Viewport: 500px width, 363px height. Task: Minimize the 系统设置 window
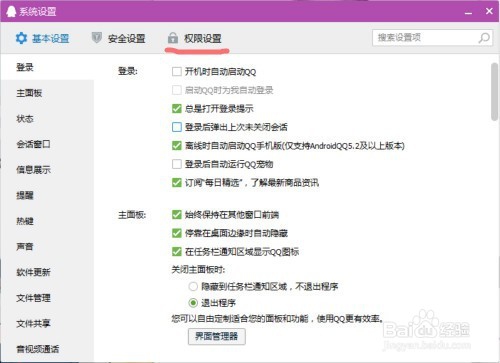click(469, 12)
